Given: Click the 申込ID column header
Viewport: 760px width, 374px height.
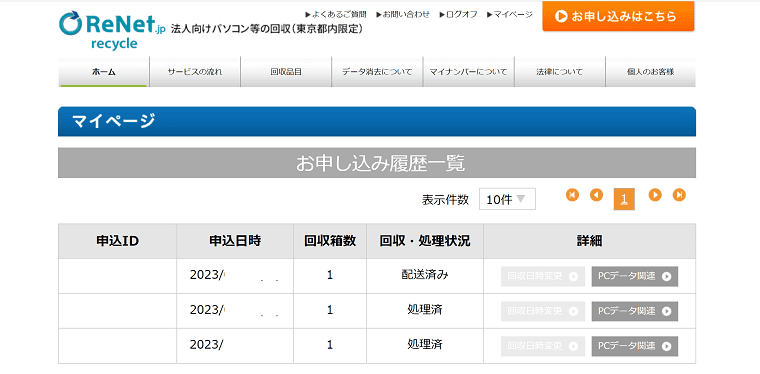Looking at the screenshot, I should (118, 241).
